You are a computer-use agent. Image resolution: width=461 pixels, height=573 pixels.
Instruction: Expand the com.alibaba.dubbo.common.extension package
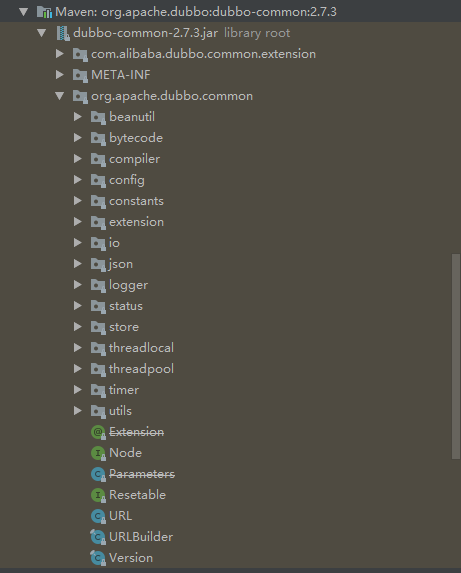(x=60, y=54)
